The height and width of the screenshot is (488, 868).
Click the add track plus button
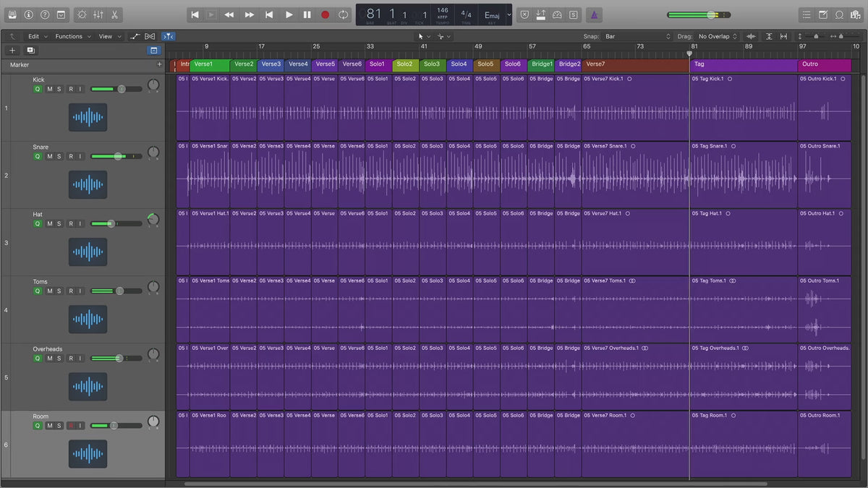tap(12, 51)
